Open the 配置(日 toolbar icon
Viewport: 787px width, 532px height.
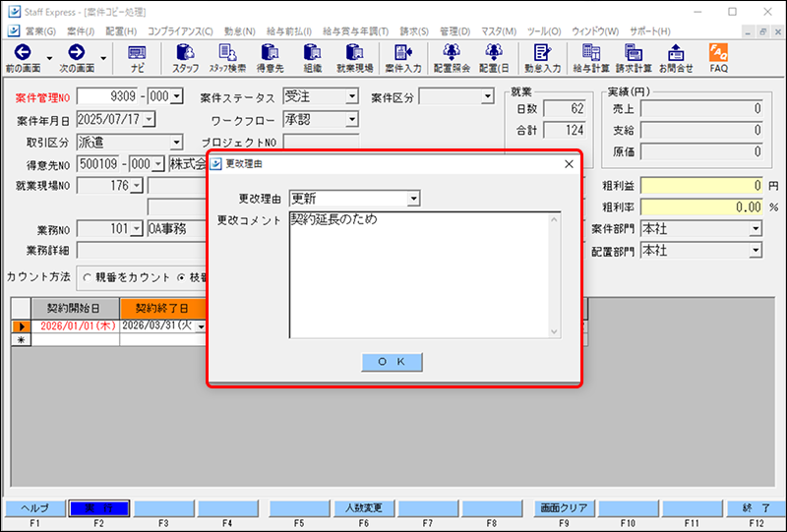pos(494,52)
